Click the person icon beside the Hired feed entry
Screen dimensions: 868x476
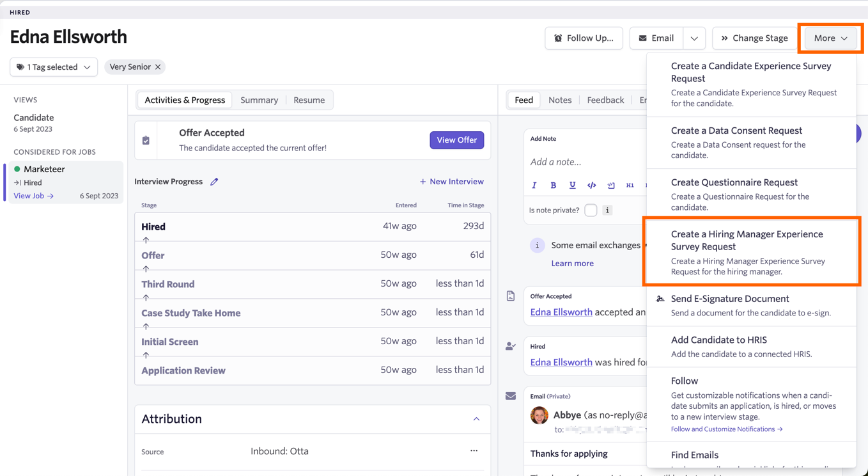[511, 346]
